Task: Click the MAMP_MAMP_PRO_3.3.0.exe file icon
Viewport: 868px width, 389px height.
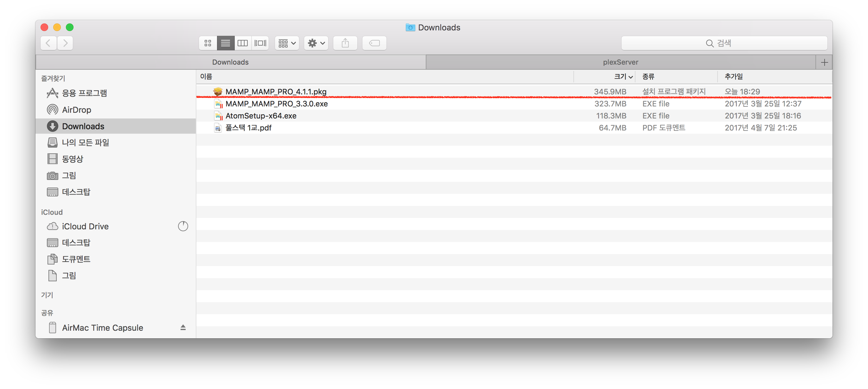Action: pyautogui.click(x=218, y=104)
